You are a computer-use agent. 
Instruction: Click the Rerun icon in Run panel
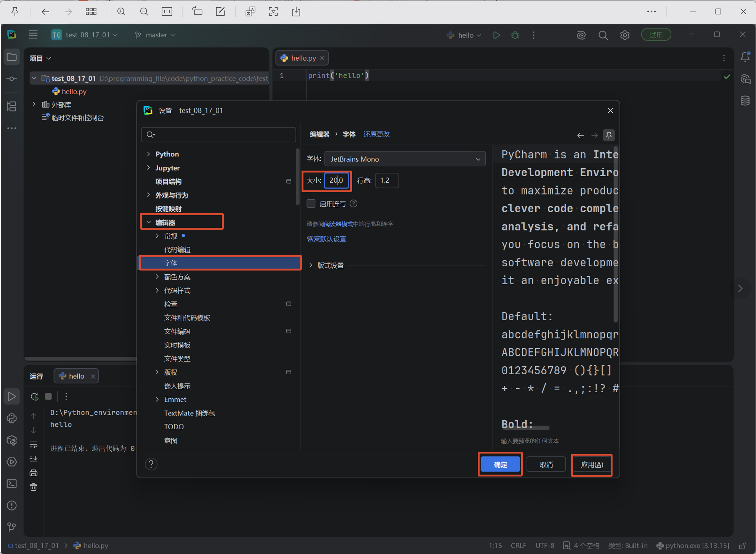(34, 396)
